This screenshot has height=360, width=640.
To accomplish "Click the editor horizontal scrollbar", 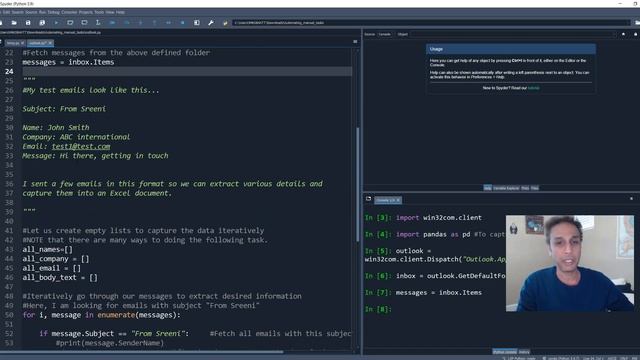I will 141,351.
